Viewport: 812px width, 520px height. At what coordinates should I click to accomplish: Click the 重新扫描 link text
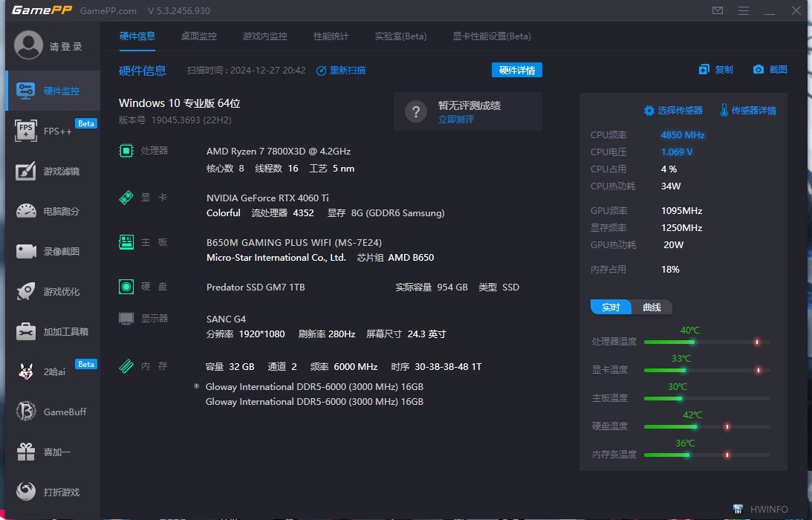(348, 71)
